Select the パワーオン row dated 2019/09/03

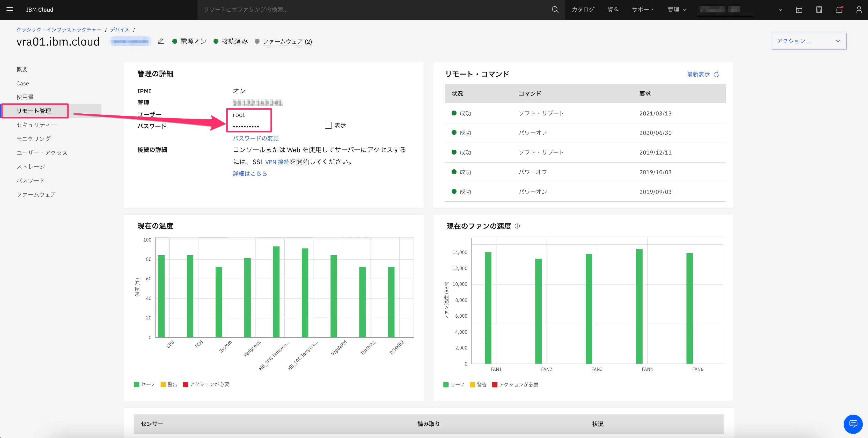(585, 192)
